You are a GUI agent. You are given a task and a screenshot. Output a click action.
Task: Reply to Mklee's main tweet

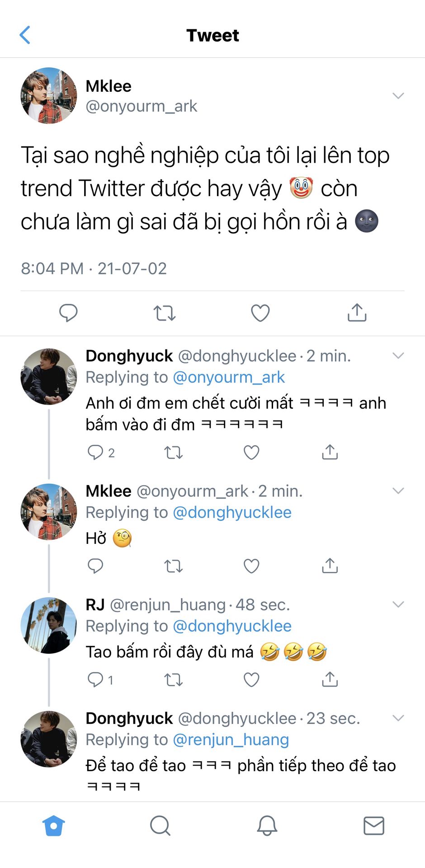pos(68,313)
